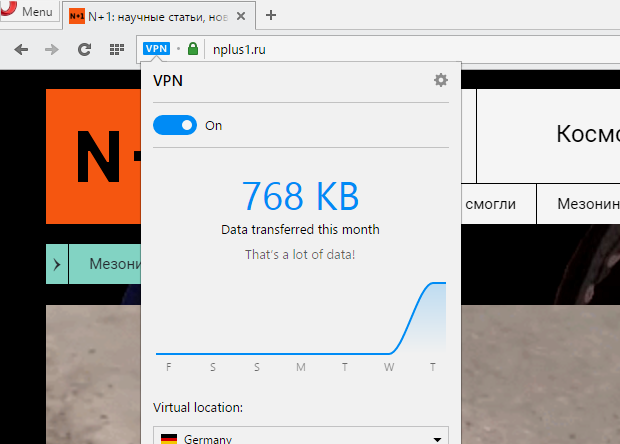Go back with the back arrow
This screenshot has height=444, width=620.
click(x=21, y=49)
